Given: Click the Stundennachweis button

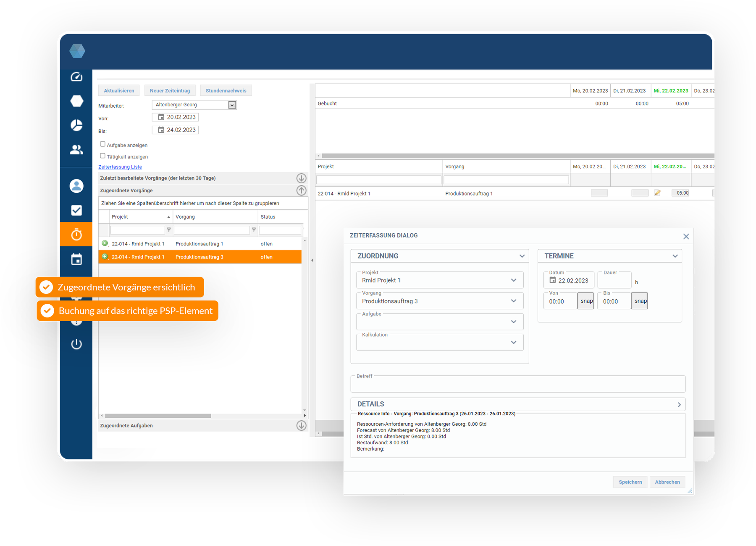Looking at the screenshot, I should (x=226, y=90).
